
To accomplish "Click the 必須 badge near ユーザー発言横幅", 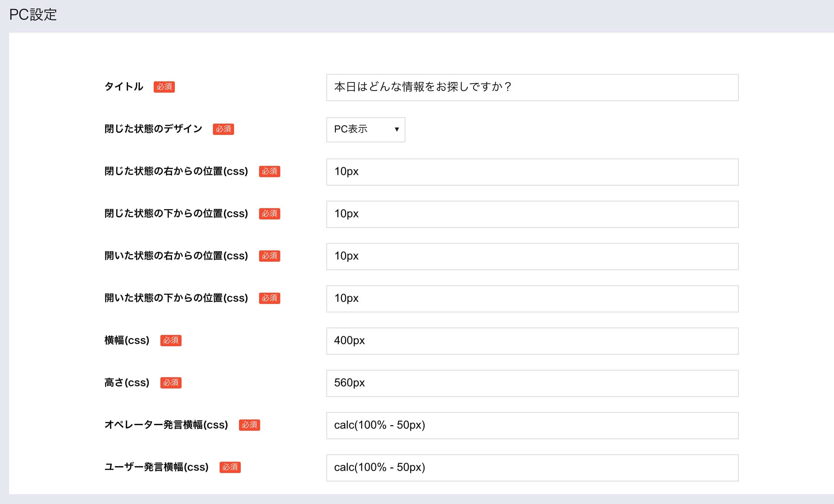I will 230,467.
